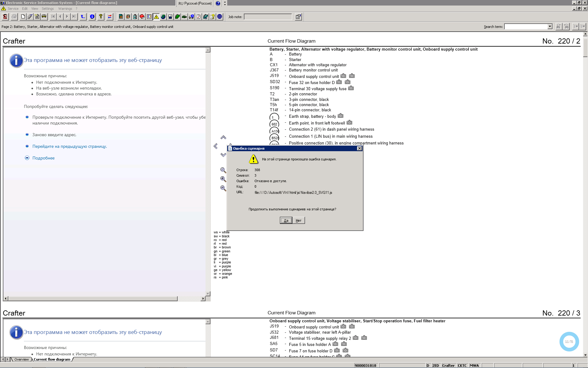Open the Search term dropdown arrow
Screen dimensions: 588x368
click(550, 27)
